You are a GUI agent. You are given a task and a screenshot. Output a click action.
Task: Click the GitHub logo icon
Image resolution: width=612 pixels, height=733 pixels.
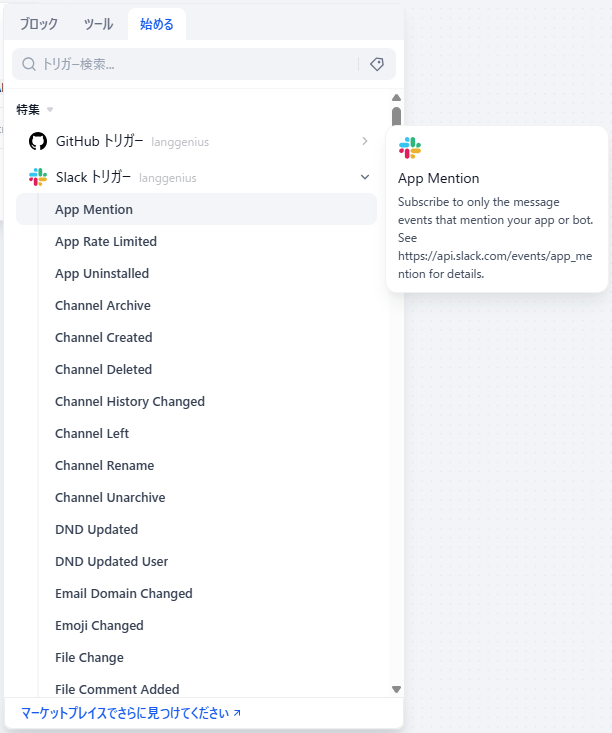[x=38, y=141]
